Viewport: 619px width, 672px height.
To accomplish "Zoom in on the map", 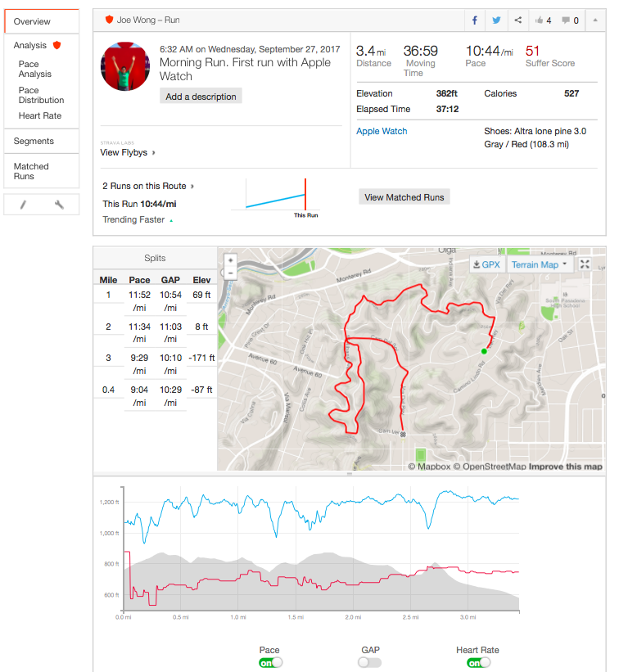I will coord(231,259).
